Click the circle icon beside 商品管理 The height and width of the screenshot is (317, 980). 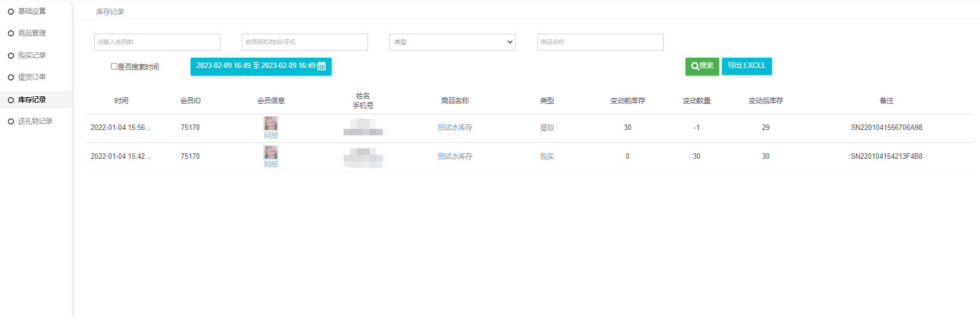pyautogui.click(x=11, y=34)
